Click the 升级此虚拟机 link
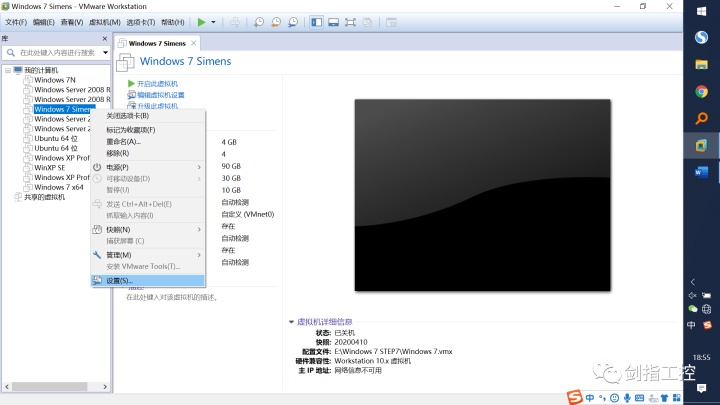This screenshot has width=720, height=405. point(157,106)
